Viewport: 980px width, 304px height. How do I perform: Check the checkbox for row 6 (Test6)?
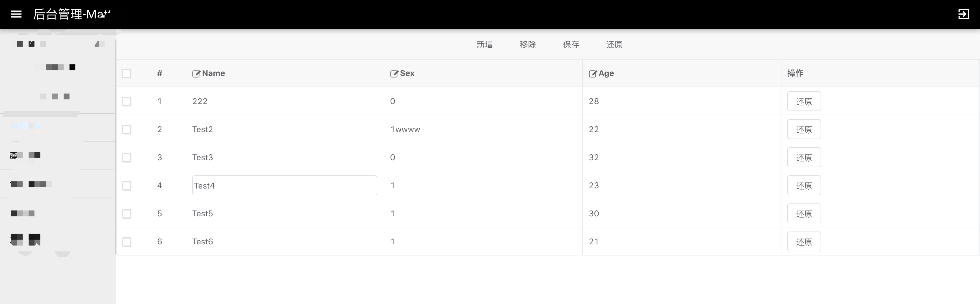point(127,241)
